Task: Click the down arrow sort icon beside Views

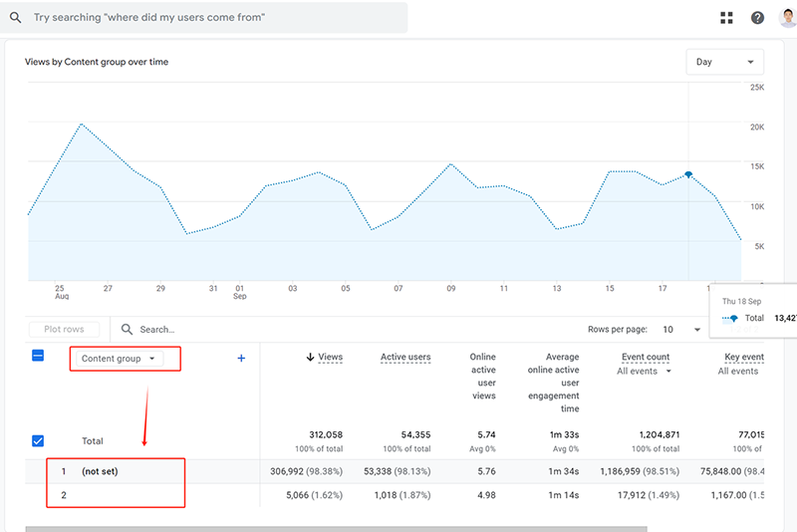Action: click(311, 358)
